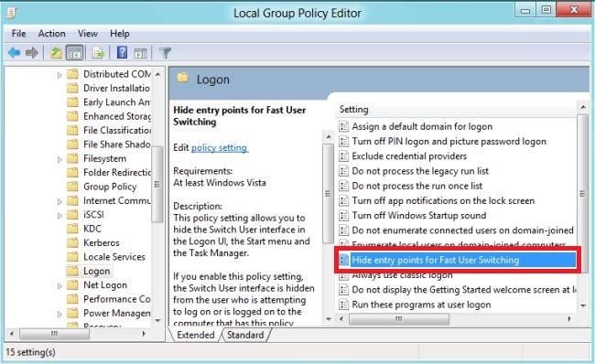The image size is (595, 364).
Task: Expand the Filesystem tree node
Action: click(x=59, y=159)
